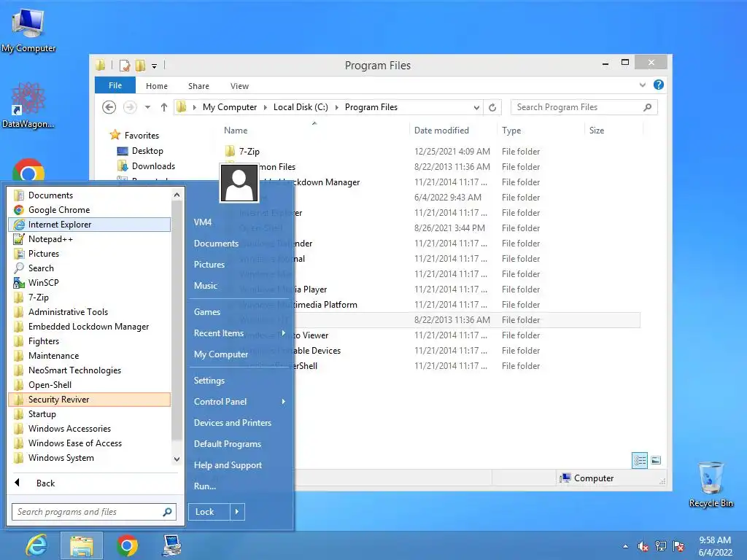This screenshot has height=560, width=747.
Task: Click Local Disk (C:) in the breadcrumb
Action: (x=301, y=107)
